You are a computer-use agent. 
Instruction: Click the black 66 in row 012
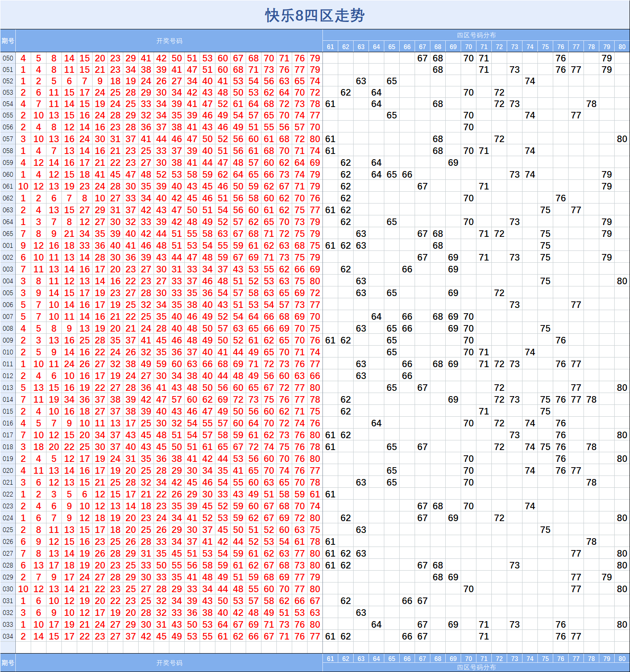[x=407, y=376]
